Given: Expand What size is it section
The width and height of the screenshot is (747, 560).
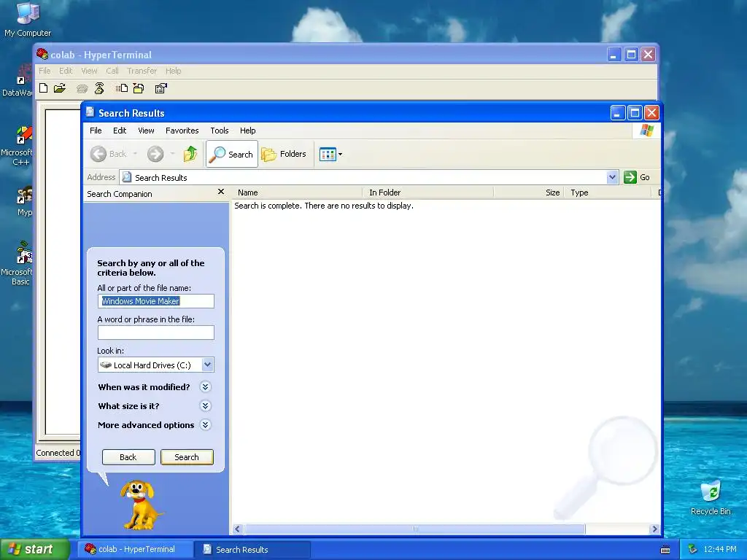Looking at the screenshot, I should 205,405.
